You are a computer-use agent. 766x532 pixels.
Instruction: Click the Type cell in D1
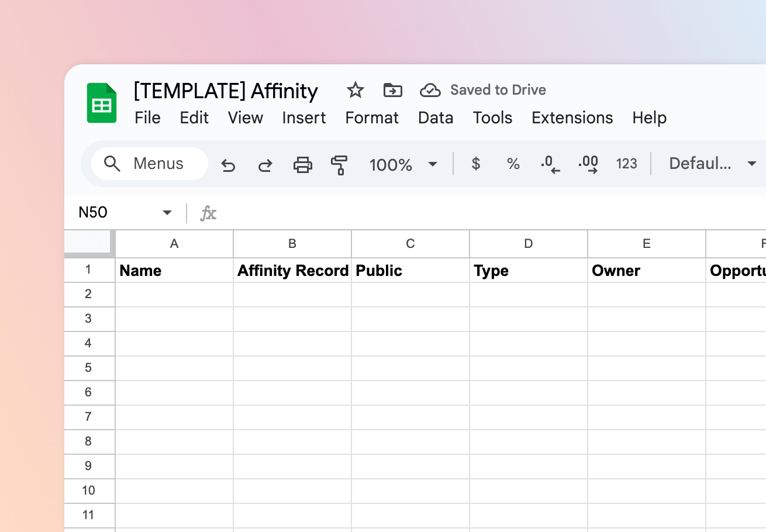point(529,270)
